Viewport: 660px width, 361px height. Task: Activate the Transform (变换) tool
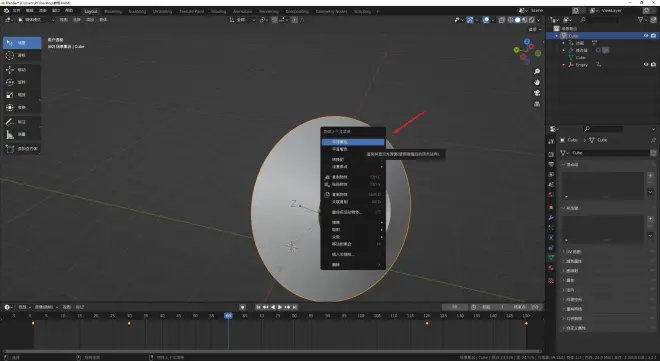click(22, 108)
